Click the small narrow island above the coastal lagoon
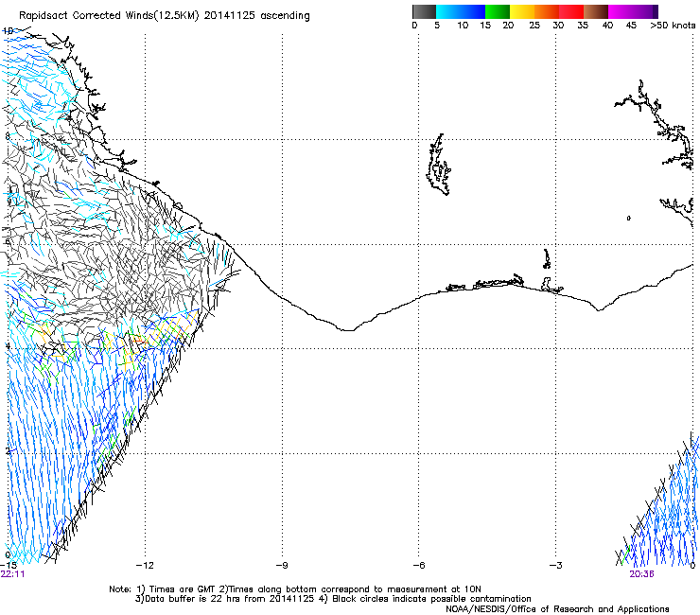The image size is (700, 615). pyautogui.click(x=547, y=258)
